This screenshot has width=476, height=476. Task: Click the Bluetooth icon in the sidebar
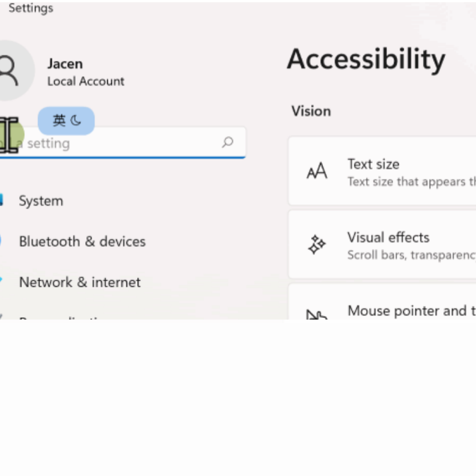tap(1, 241)
